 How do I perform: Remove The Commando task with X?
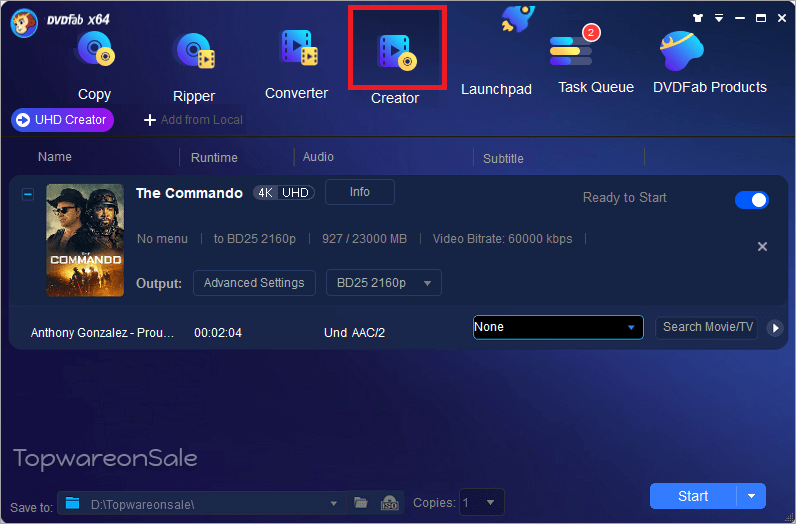(762, 246)
